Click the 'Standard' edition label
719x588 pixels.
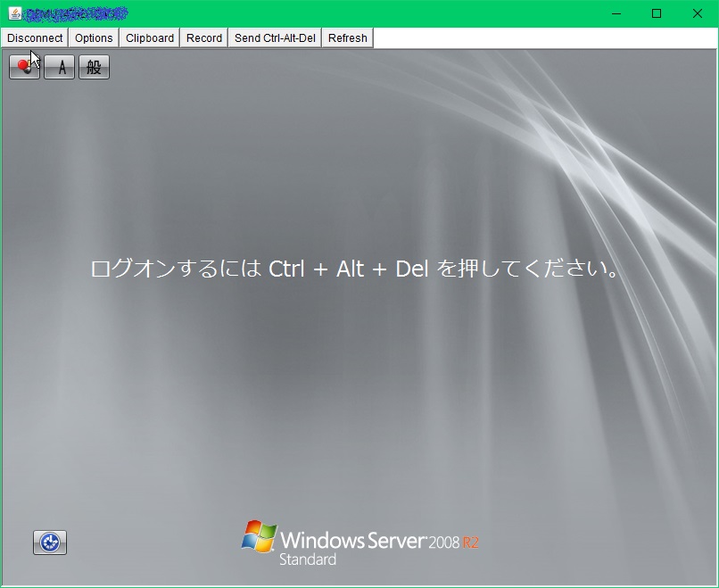click(x=308, y=559)
